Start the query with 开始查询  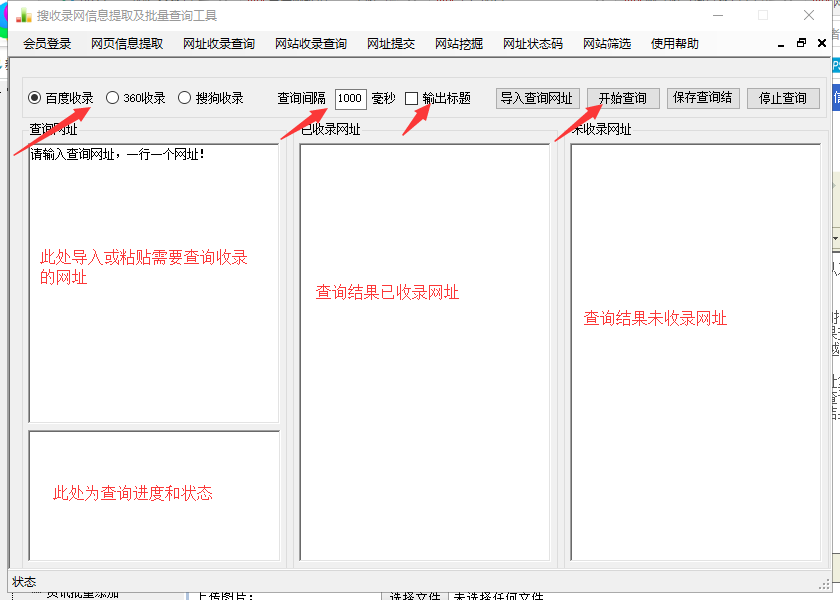click(623, 98)
